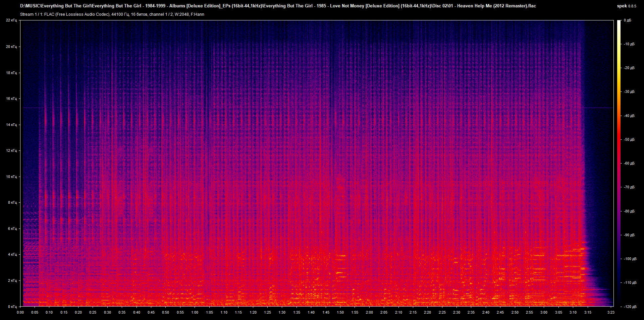644x320 pixels.
Task: Click the '-70 дБ' level label
Action: pos(629,187)
